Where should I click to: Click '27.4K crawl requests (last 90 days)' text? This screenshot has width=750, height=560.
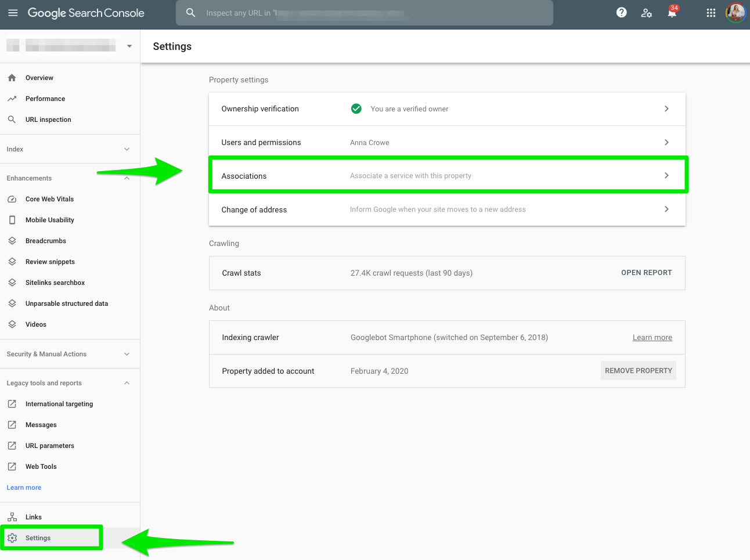pos(412,273)
